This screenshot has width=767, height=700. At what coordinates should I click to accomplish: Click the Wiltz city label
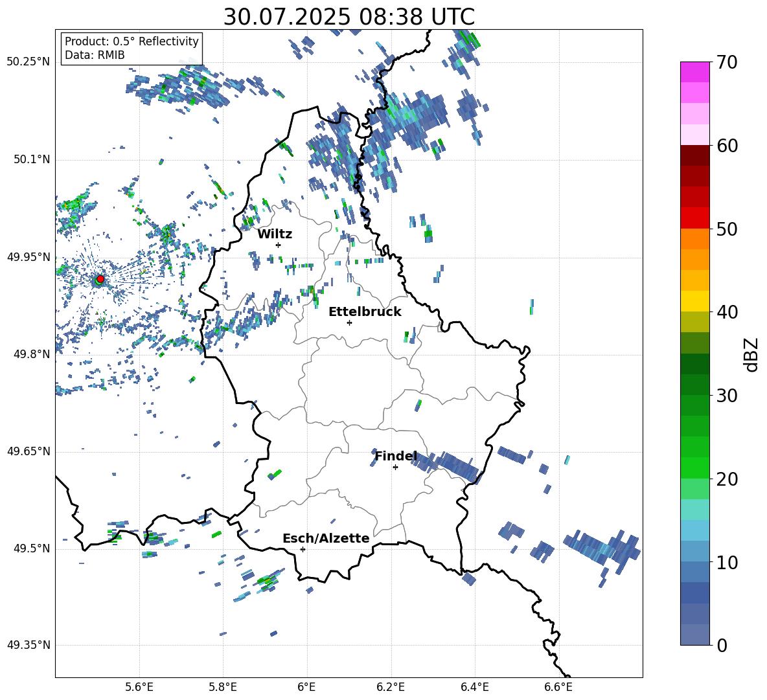click(x=275, y=234)
